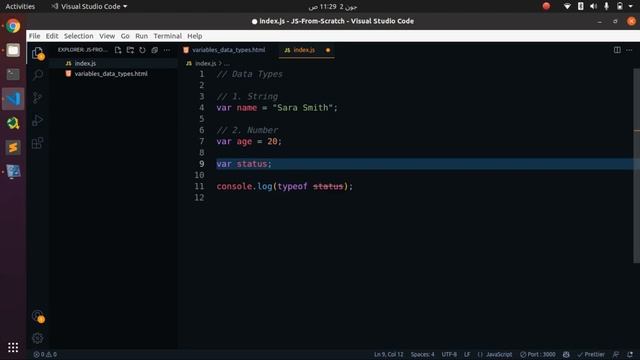This screenshot has height=360, width=640.
Task: Open Terminal from the dock
Action: click(13, 74)
